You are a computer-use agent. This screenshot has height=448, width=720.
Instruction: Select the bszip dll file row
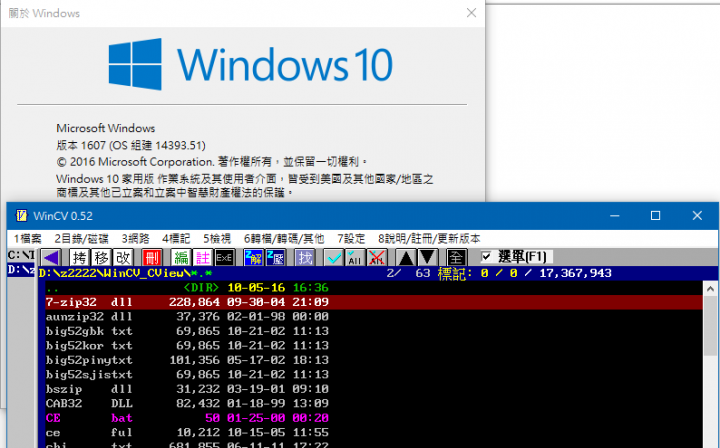(x=374, y=389)
